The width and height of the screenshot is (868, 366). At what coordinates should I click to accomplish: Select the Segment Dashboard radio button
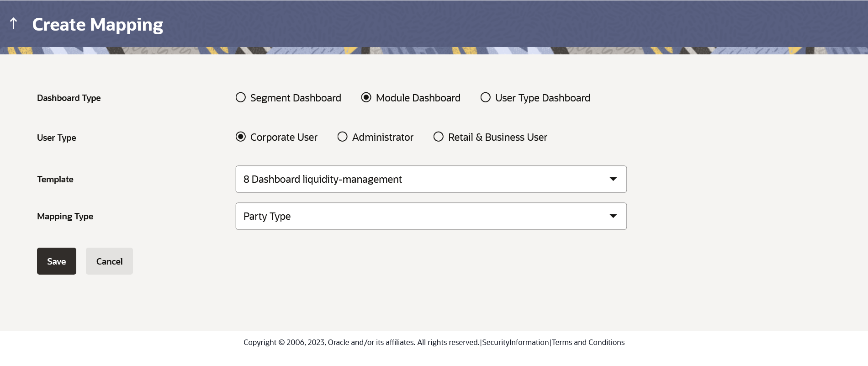click(241, 97)
